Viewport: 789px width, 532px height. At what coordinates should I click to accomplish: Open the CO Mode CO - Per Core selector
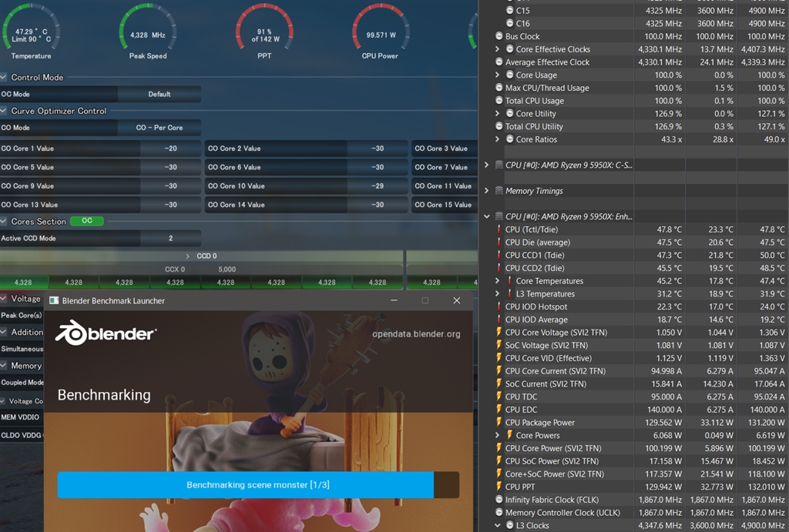[159, 128]
